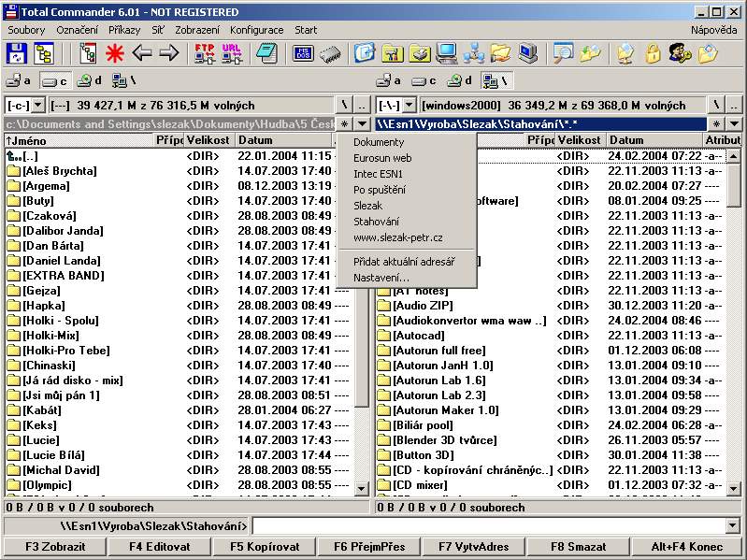Open FTP connection icon
This screenshot has height=560, width=747.
coord(205,53)
